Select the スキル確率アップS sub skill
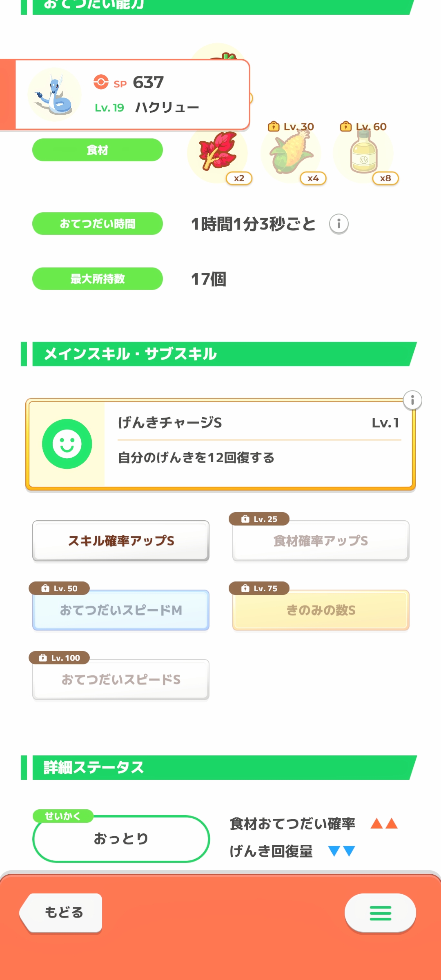The width and height of the screenshot is (441, 980). 121,541
